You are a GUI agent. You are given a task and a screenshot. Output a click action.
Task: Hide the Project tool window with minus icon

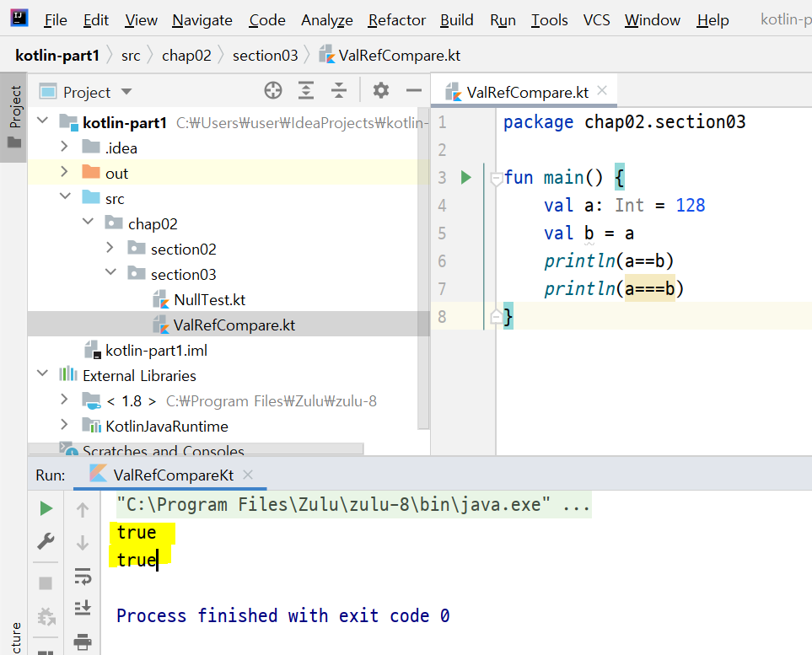(414, 90)
